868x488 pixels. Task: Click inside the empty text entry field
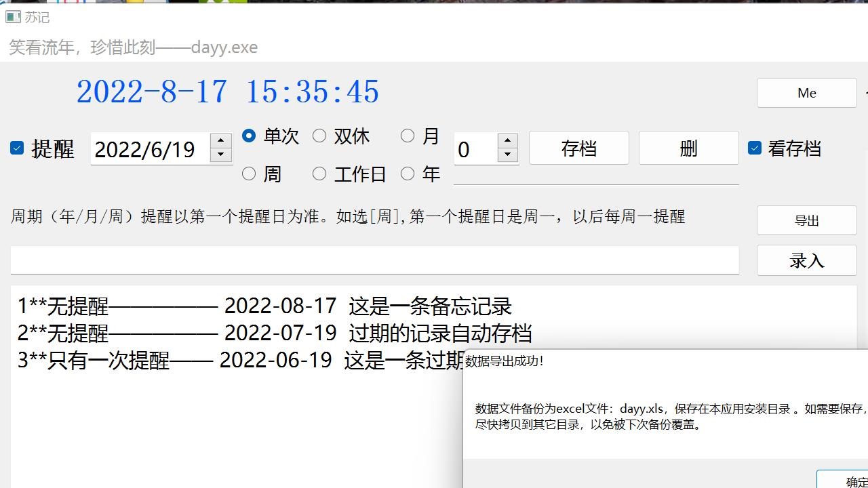(373, 260)
